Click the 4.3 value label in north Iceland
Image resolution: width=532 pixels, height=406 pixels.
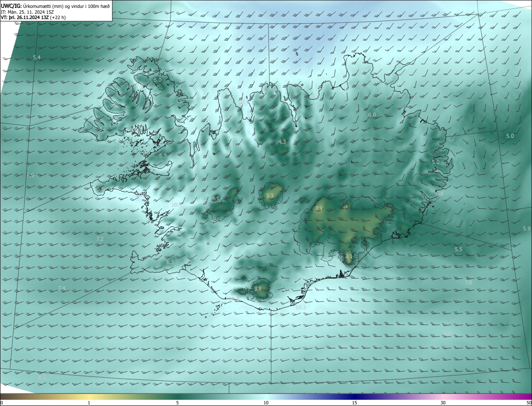pos(282,142)
